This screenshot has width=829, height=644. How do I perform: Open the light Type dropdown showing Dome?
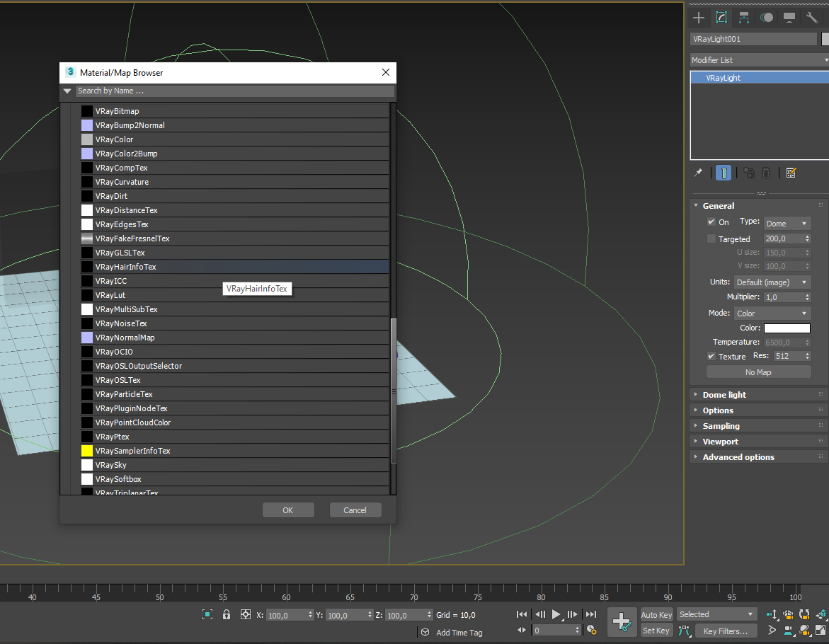coord(787,224)
